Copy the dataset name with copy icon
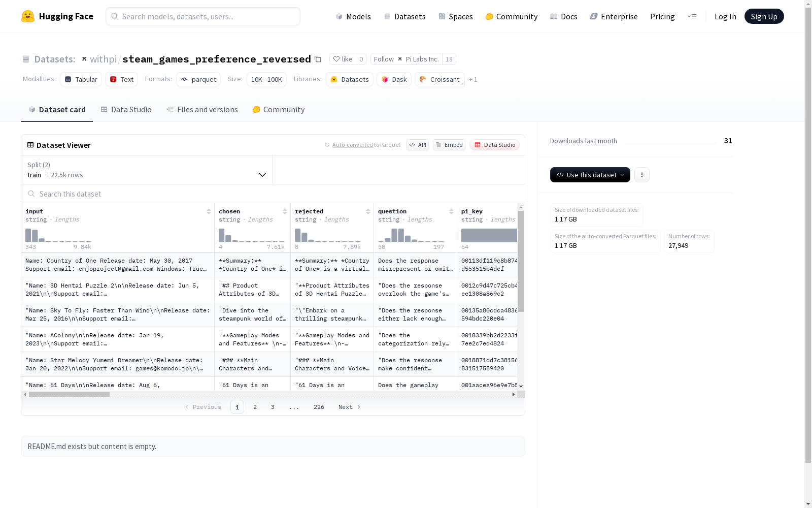Image resolution: width=812 pixels, height=508 pixels. click(x=318, y=59)
